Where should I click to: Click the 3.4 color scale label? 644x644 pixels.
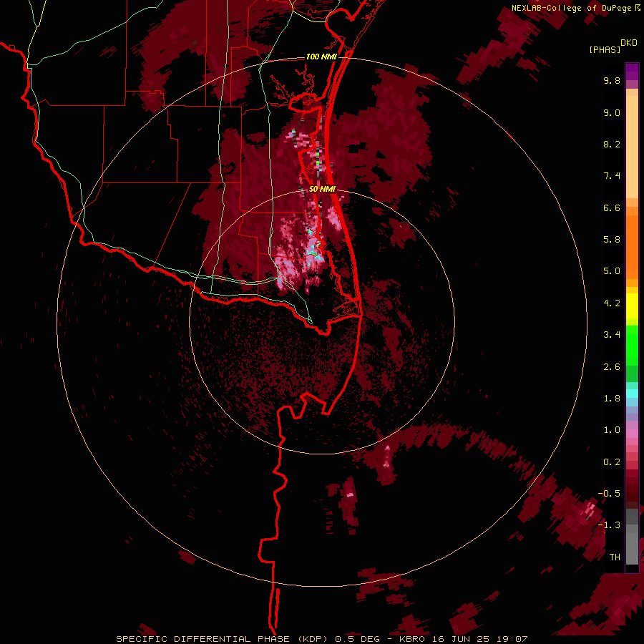612,335
